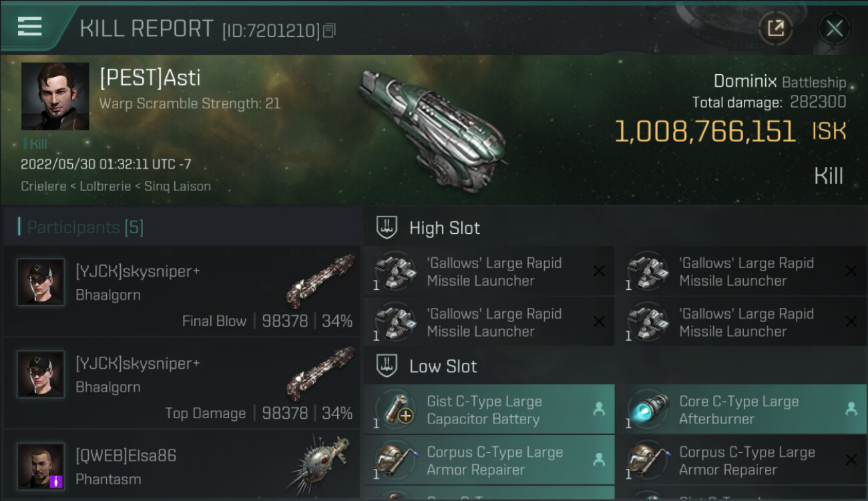Image resolution: width=868 pixels, height=501 pixels.
Task: Close the Kill Report window
Action: tap(834, 29)
